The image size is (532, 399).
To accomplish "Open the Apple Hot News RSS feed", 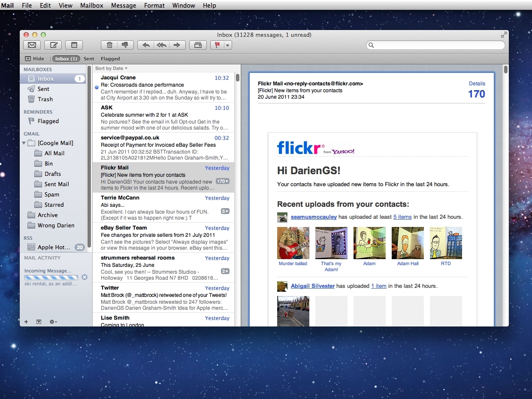I will (53, 247).
